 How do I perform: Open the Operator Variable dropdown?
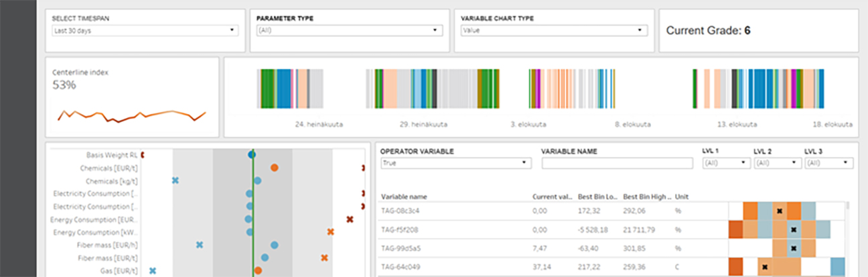(455, 163)
